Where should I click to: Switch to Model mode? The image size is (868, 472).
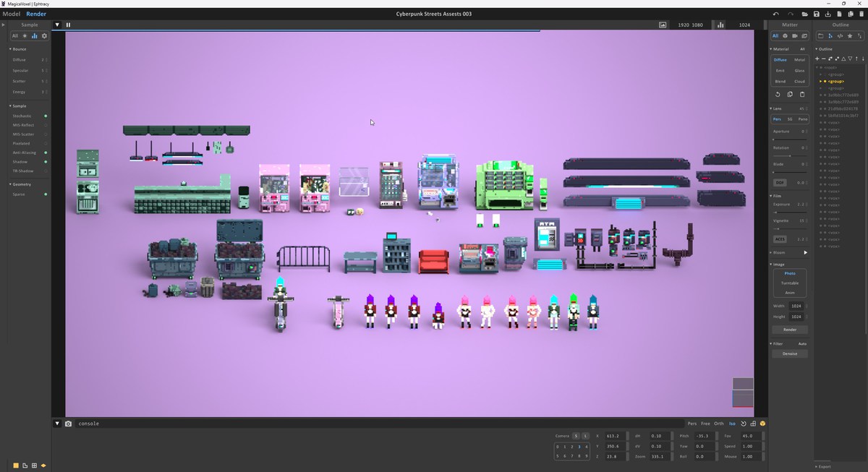[x=11, y=13]
